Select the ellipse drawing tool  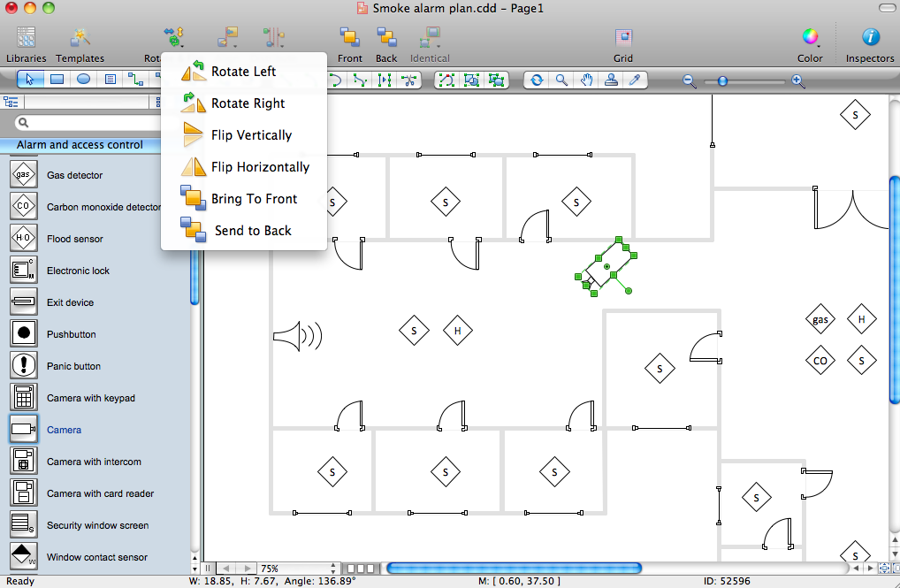(84, 80)
